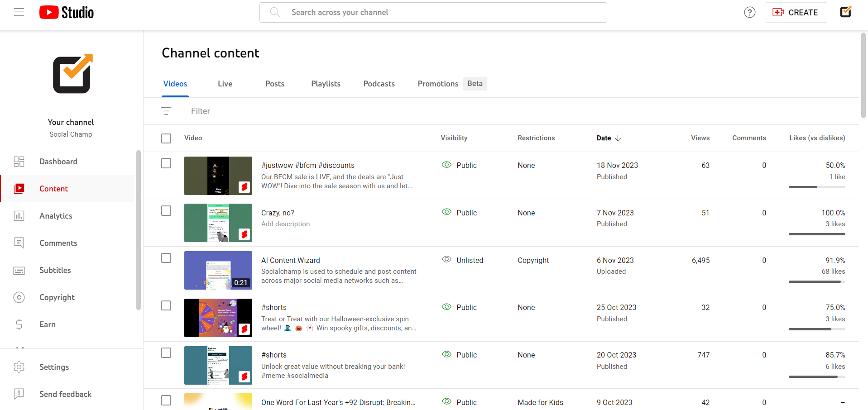Open the Copyright section icon
The height and width of the screenshot is (410, 868).
coord(19,297)
